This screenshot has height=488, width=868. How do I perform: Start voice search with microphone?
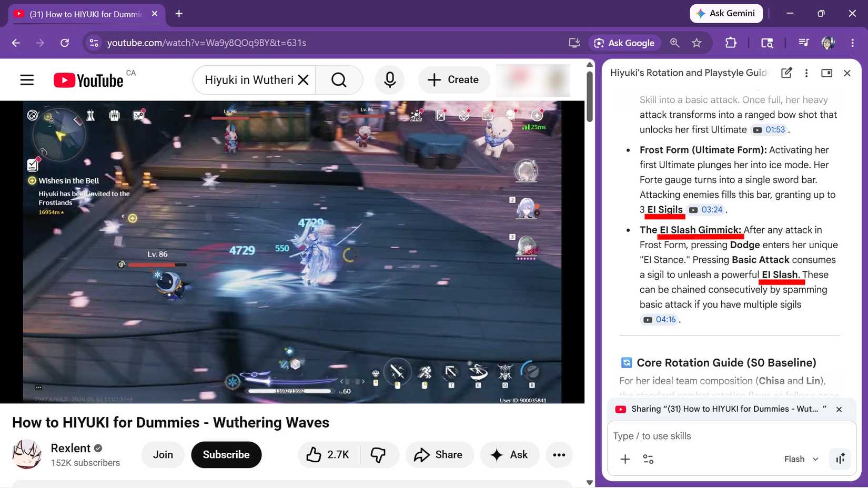[390, 80]
